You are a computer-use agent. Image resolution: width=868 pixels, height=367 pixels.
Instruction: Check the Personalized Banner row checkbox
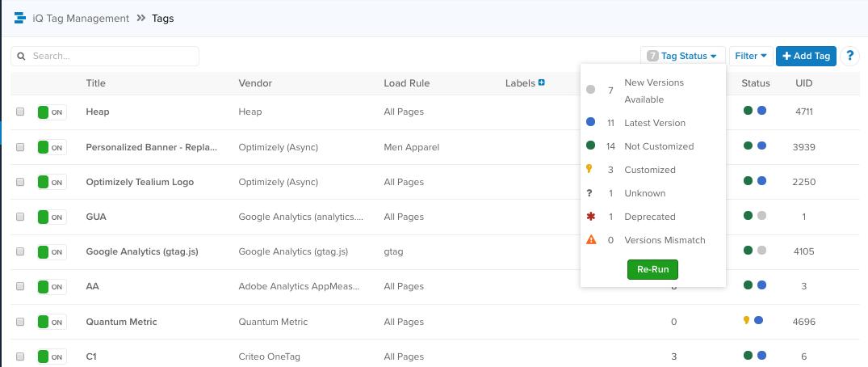click(x=20, y=147)
